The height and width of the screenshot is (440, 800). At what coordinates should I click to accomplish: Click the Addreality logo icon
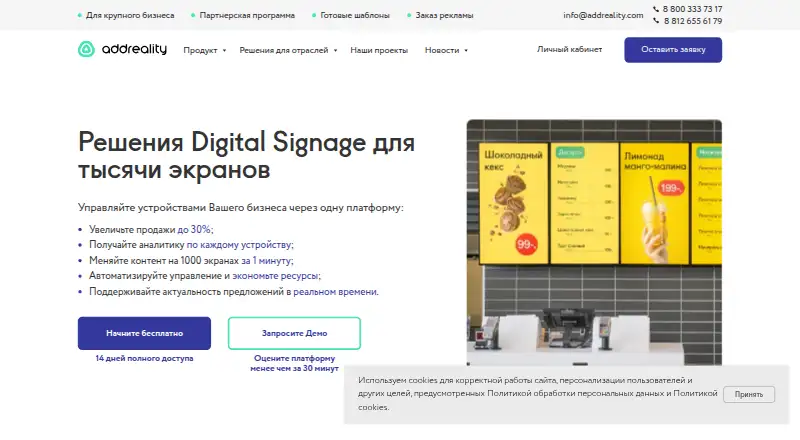pyautogui.click(x=86, y=49)
